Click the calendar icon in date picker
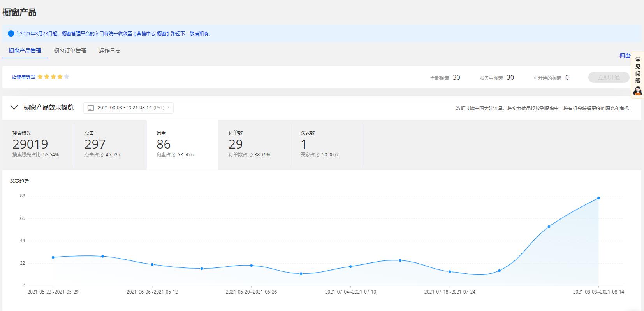Viewport: 644px width, 311px height. click(x=91, y=108)
